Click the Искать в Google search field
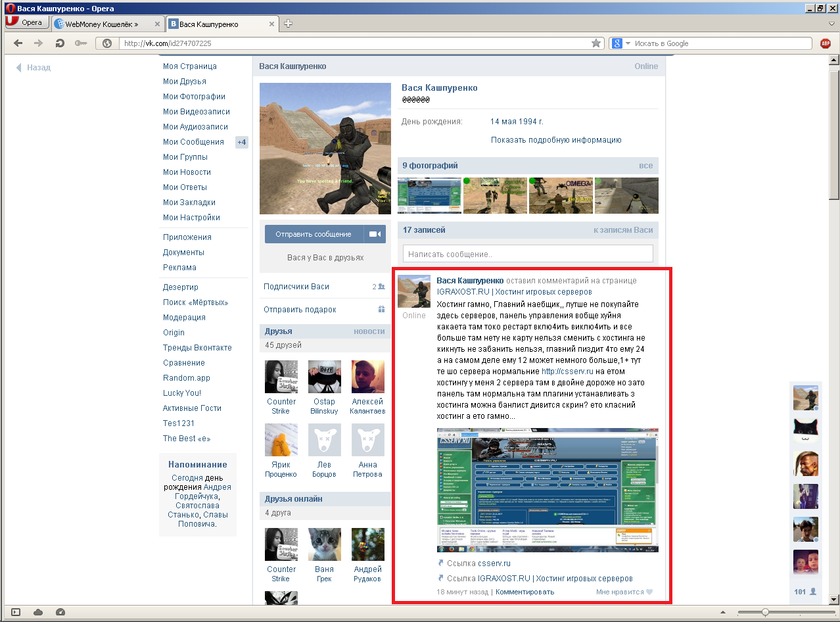This screenshot has height=622, width=840. coord(723,43)
